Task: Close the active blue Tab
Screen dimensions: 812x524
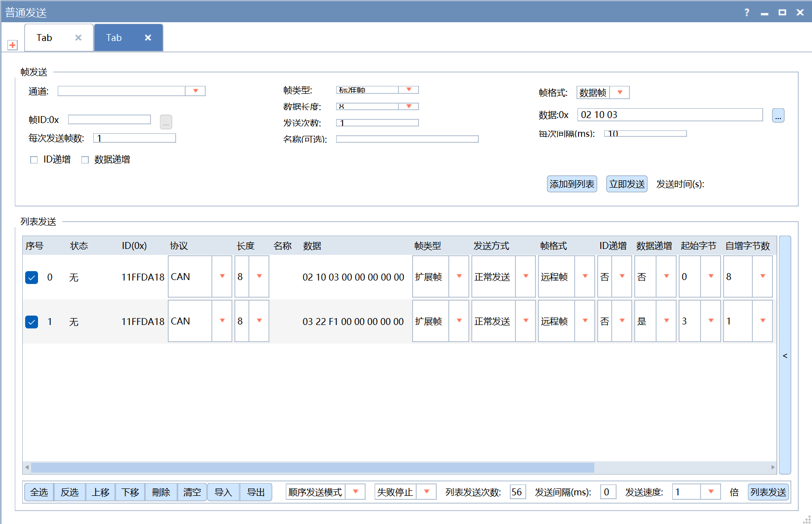Action: point(148,38)
